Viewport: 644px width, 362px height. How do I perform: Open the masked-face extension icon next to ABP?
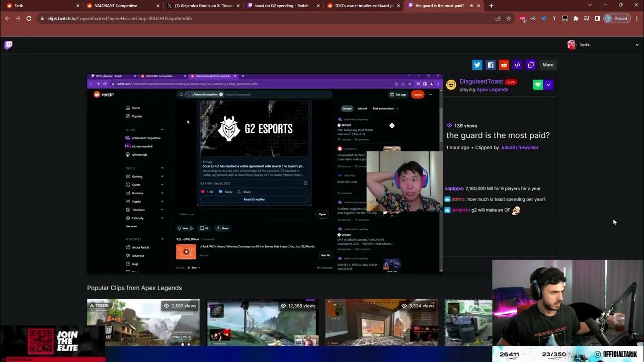[x=533, y=19]
